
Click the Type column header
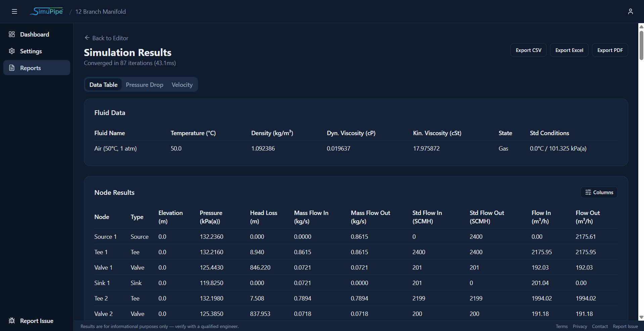137,217
